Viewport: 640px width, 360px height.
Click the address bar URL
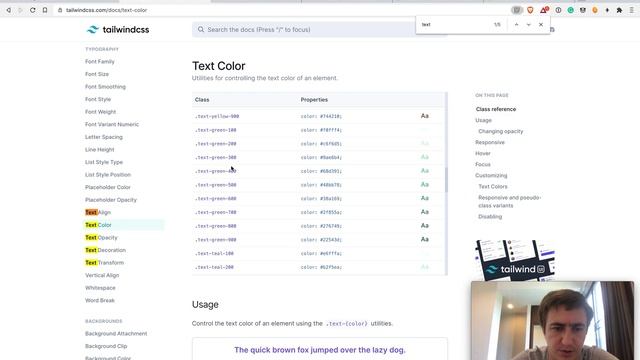pyautogui.click(x=107, y=10)
